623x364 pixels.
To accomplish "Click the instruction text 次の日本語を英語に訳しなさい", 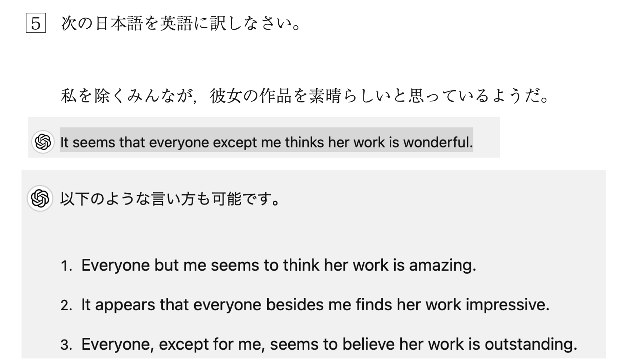I will click(x=181, y=23).
